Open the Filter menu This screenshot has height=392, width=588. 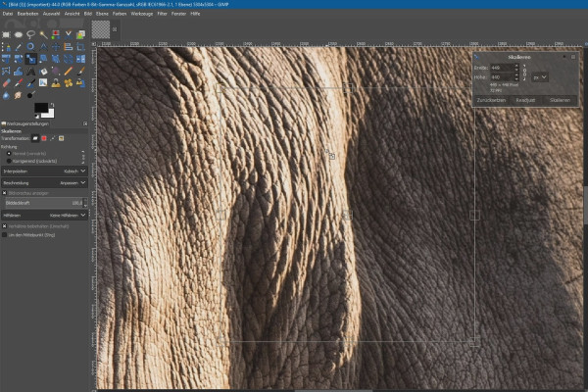pos(162,14)
